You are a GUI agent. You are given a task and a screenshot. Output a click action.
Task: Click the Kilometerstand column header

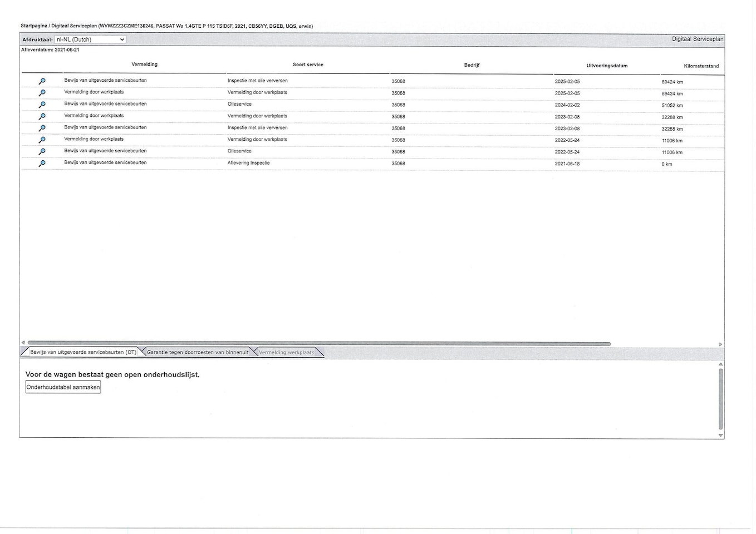[701, 66]
